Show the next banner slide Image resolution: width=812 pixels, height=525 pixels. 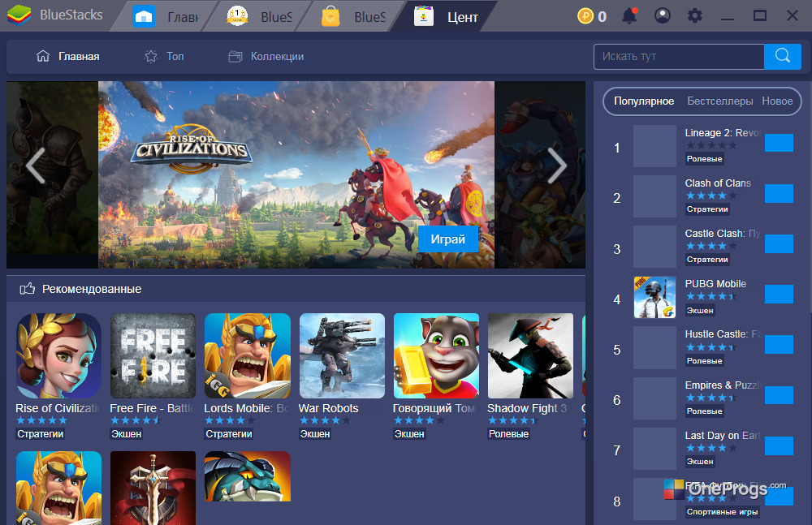point(557,166)
